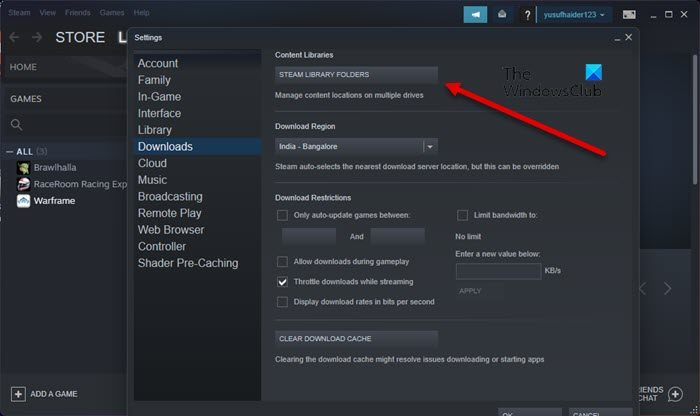
Task: Click the main window vertical scrollbar
Action: pyautogui.click(x=695, y=120)
